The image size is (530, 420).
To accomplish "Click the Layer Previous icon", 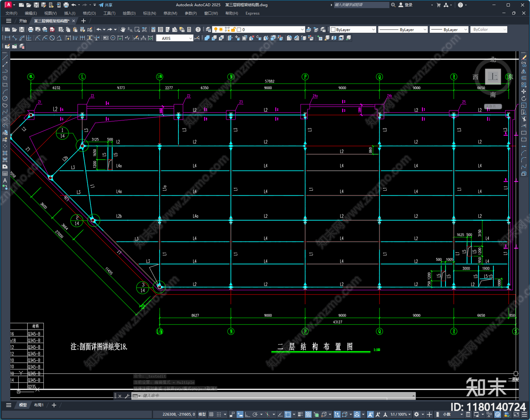I will (x=316, y=29).
